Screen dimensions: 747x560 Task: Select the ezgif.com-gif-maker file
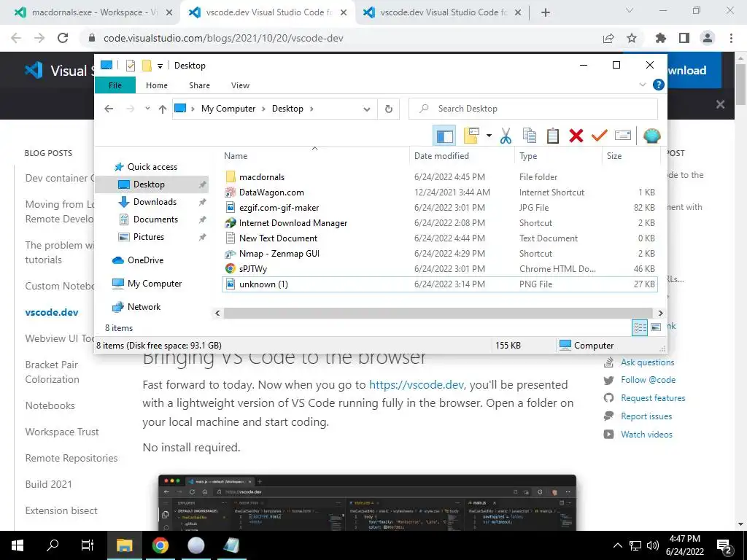click(x=279, y=208)
